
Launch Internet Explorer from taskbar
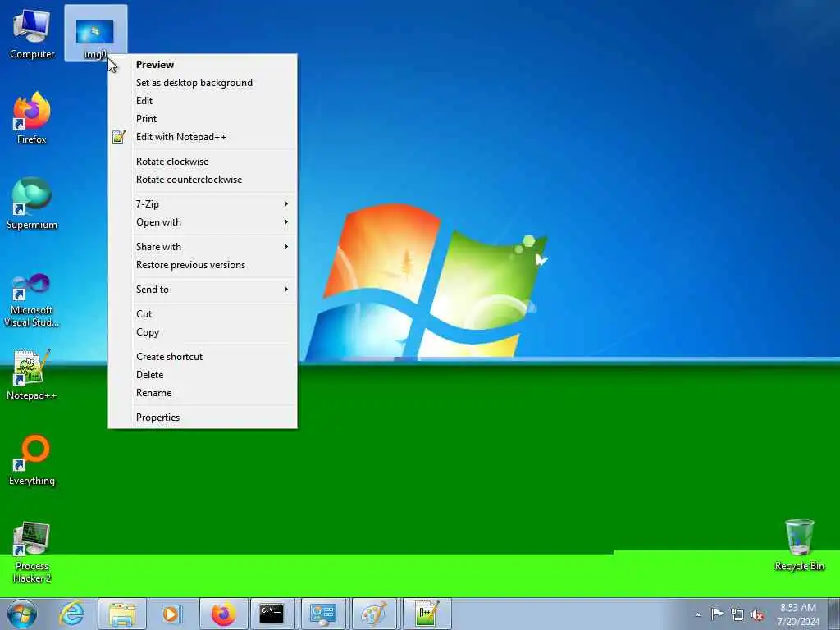(x=71, y=614)
